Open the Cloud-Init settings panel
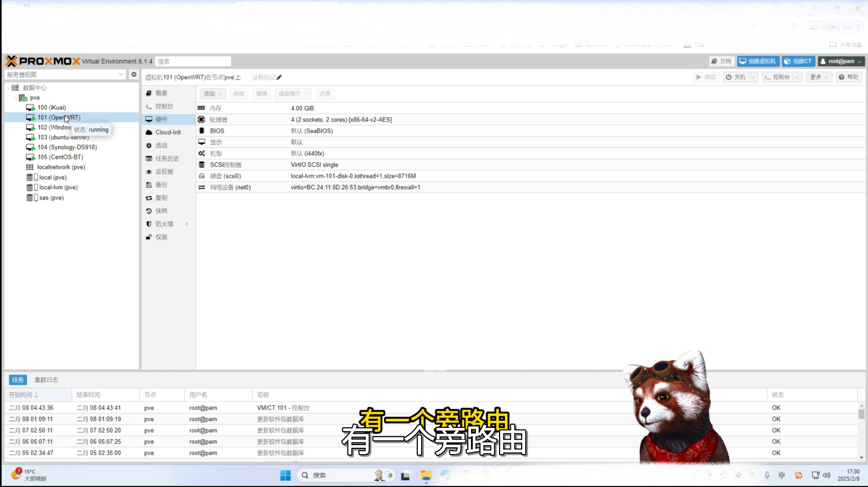 click(x=168, y=132)
